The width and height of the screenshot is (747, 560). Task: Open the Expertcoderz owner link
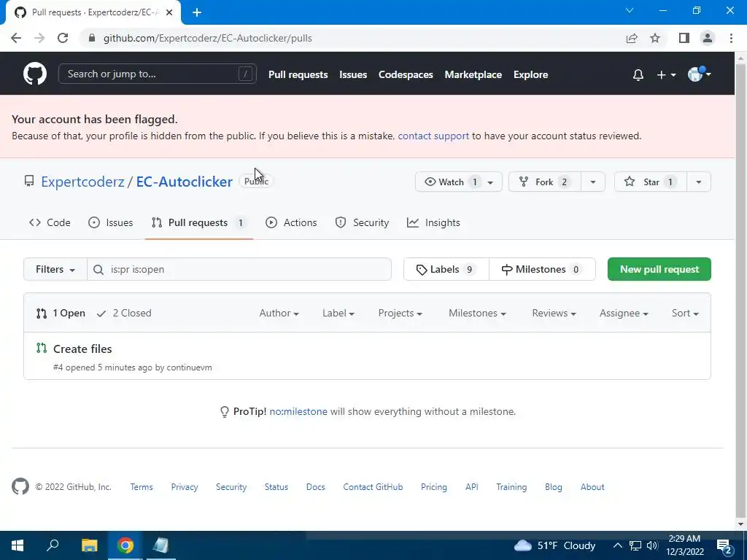(82, 182)
